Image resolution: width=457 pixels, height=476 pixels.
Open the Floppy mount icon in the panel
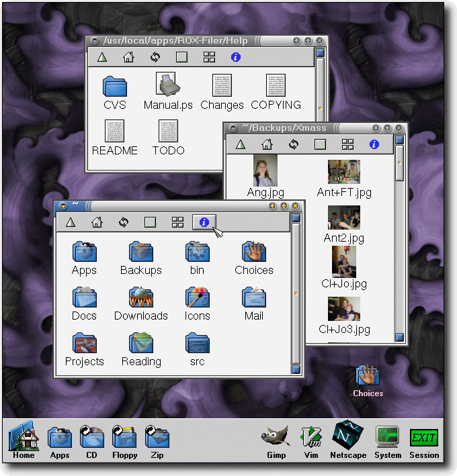[x=124, y=442]
